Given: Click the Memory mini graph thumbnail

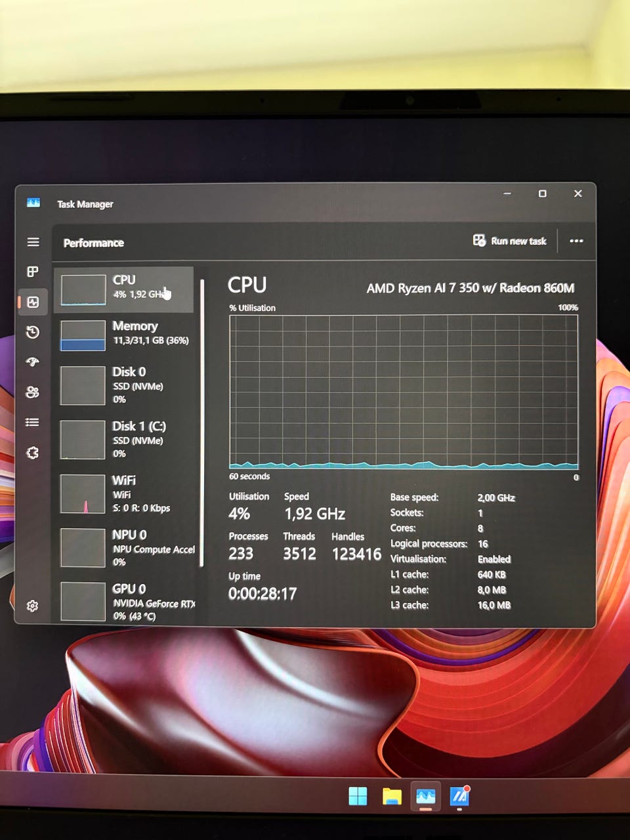Looking at the screenshot, I should coord(83,336).
